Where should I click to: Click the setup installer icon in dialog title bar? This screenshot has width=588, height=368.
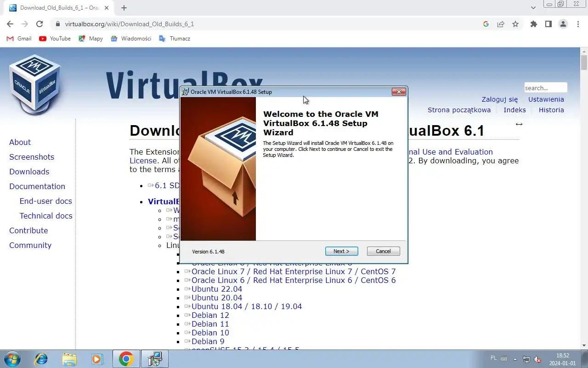pos(185,92)
